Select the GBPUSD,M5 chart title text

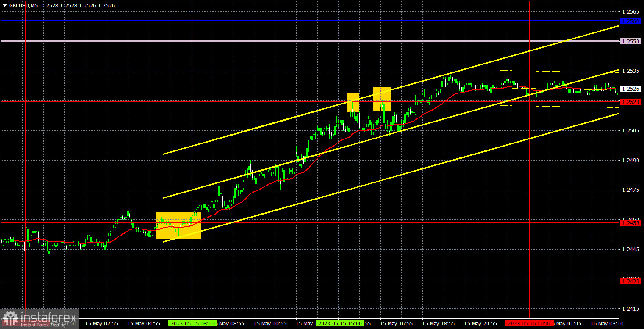coord(23,5)
